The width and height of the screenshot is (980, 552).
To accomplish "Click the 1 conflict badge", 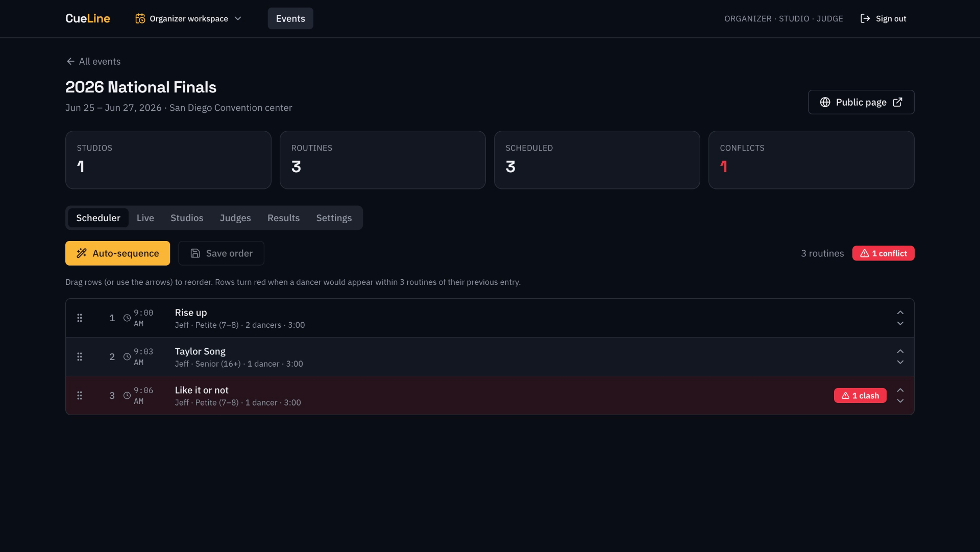I will (883, 253).
